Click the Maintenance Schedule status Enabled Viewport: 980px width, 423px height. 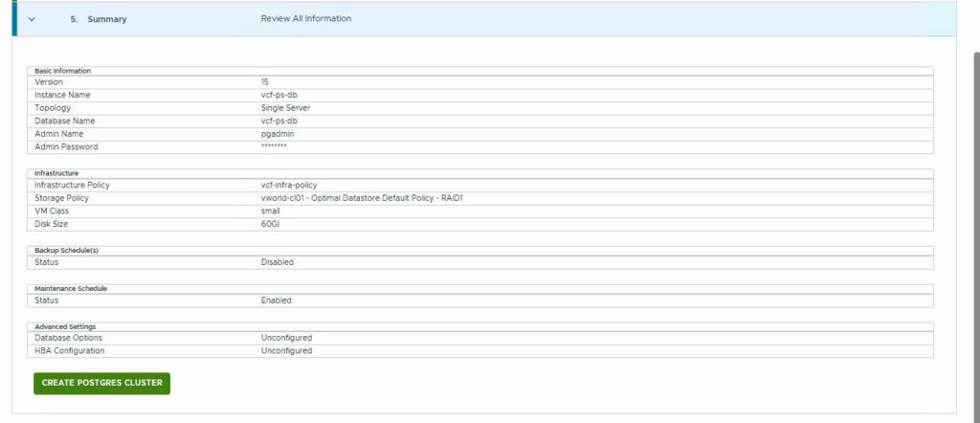coord(276,301)
